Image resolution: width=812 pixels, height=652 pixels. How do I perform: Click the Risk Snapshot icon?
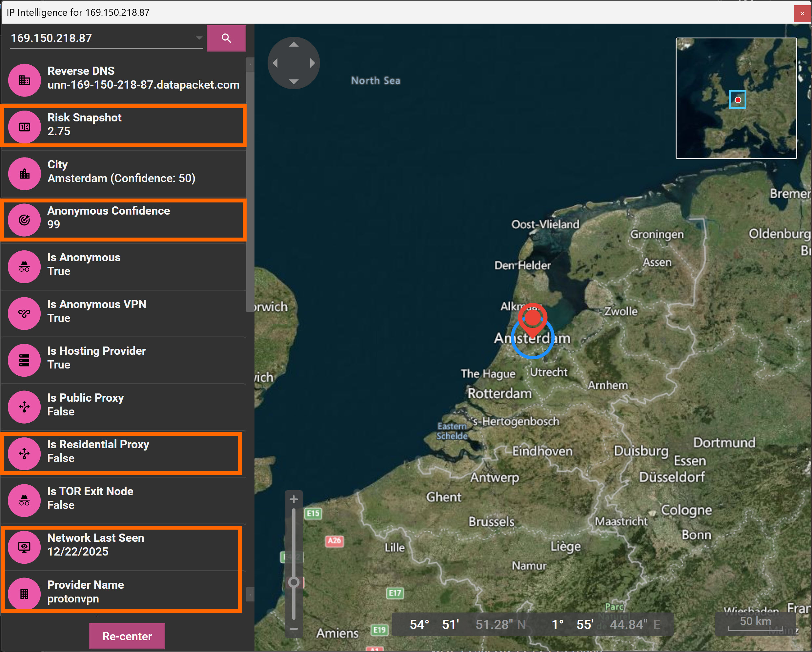(25, 127)
